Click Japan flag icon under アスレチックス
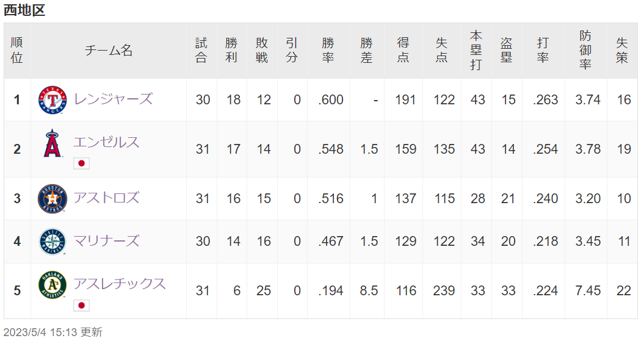The height and width of the screenshot is (341, 644). tap(81, 305)
